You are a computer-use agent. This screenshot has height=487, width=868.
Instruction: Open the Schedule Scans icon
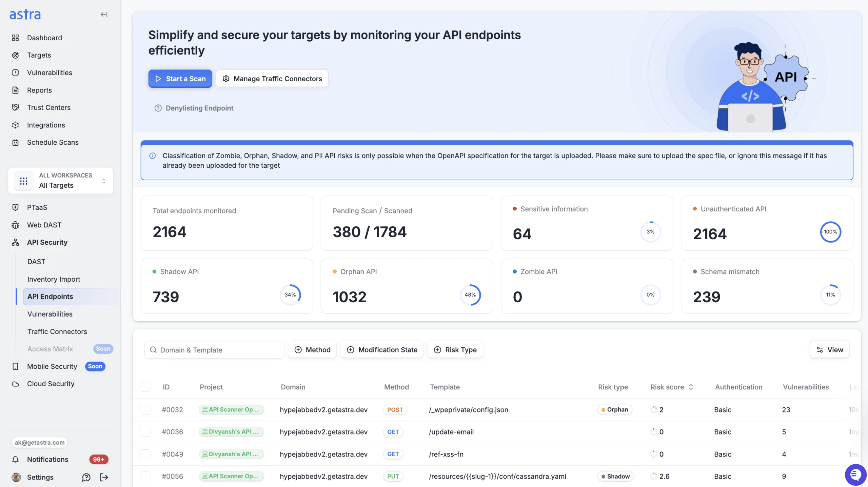pos(15,142)
